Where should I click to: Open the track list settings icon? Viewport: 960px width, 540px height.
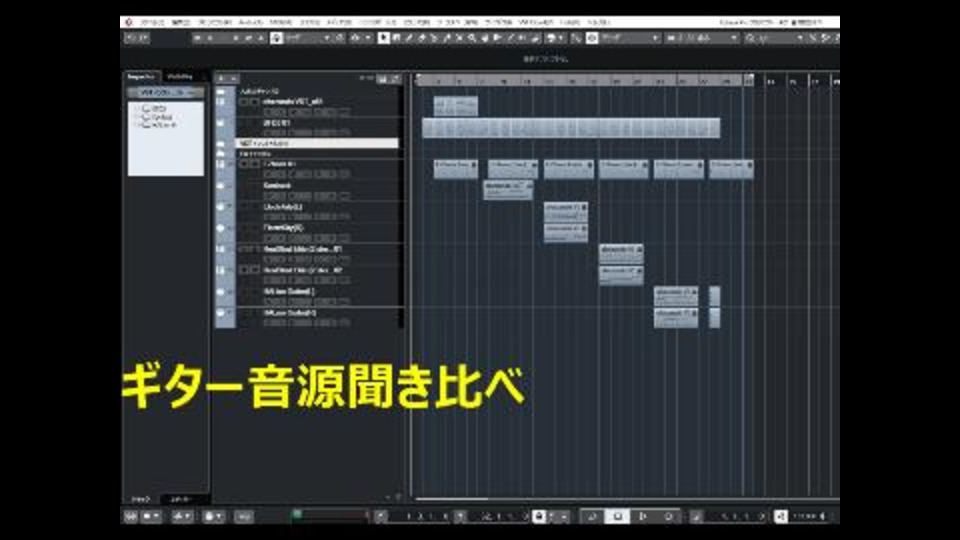[x=396, y=79]
